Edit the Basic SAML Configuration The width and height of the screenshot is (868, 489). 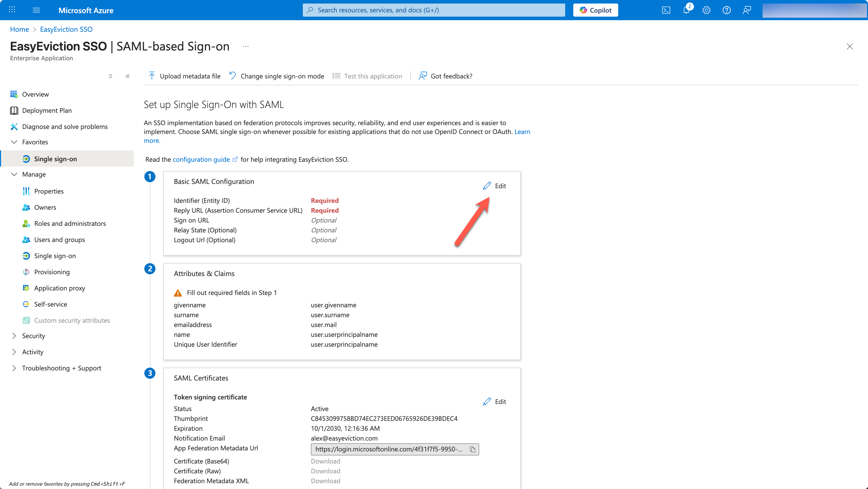tap(495, 186)
